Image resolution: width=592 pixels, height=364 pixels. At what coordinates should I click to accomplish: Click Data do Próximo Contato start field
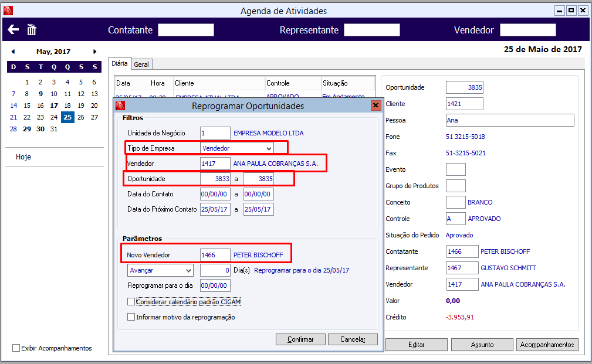point(215,209)
